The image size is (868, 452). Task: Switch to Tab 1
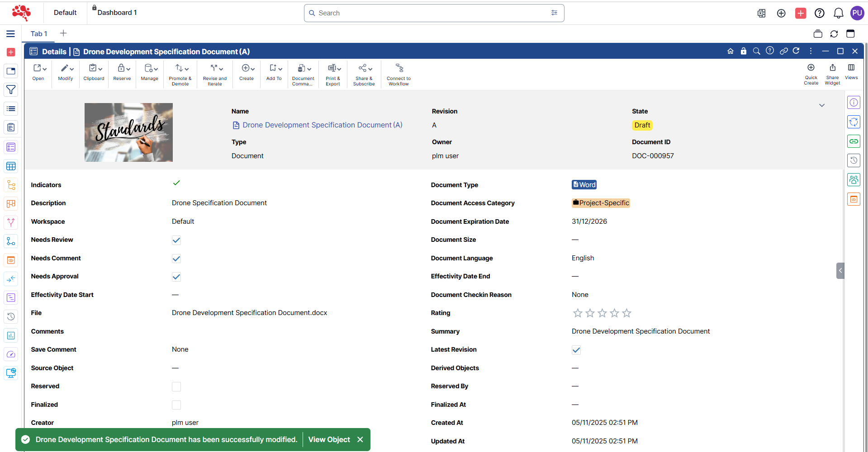39,34
